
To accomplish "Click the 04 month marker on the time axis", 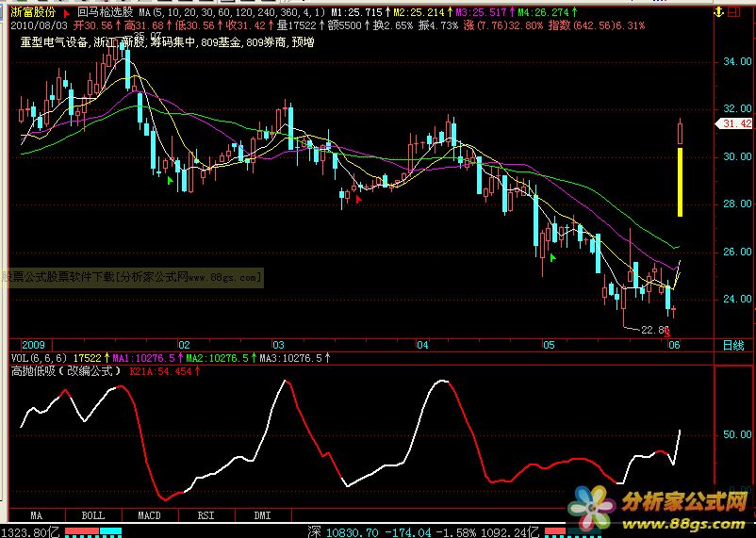I will click(x=422, y=345).
